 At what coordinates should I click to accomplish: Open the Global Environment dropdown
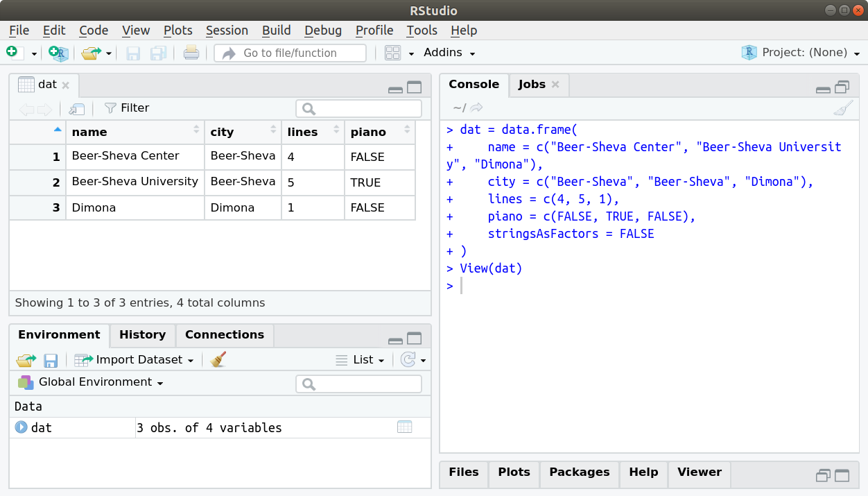coord(91,382)
